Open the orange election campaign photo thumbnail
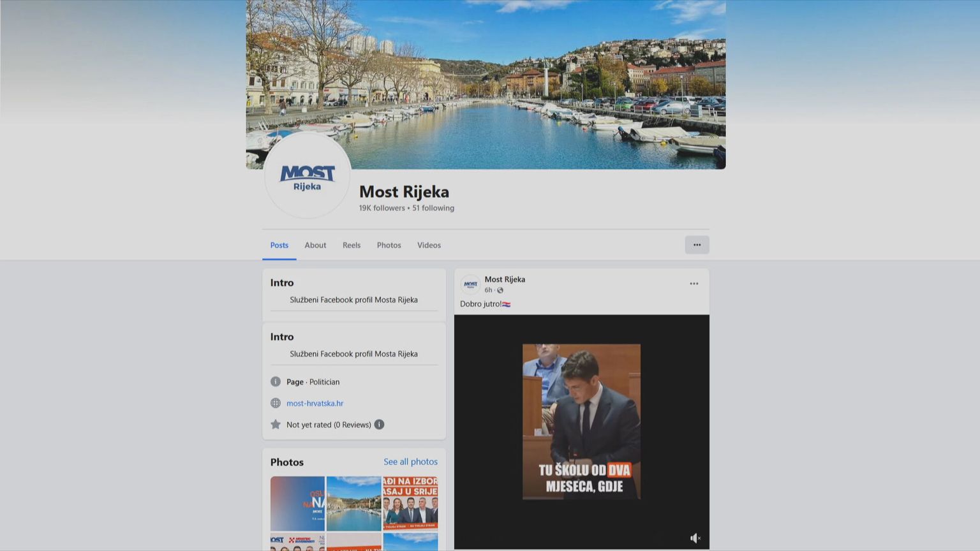Screen dimensions: 980x551 410,503
